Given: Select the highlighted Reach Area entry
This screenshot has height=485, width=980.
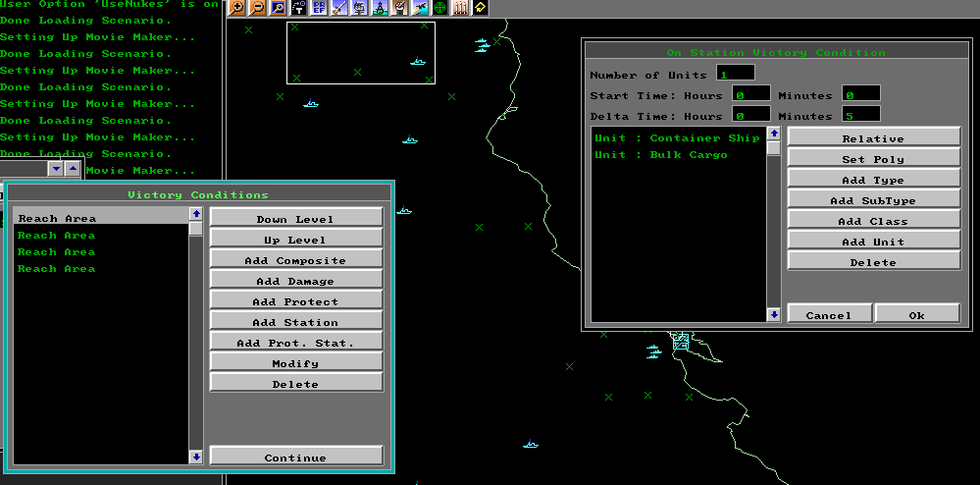Looking at the screenshot, I should (x=101, y=218).
